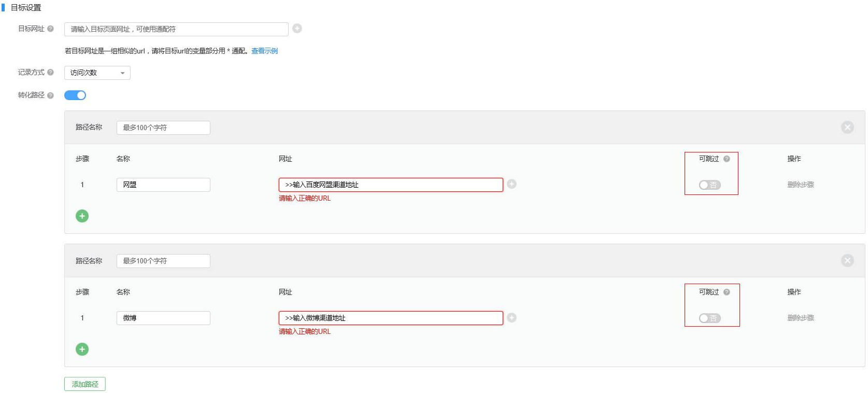Viewport: 868px width, 393px height.
Task: Remove the path containing the 微博 step
Action: 847,261
